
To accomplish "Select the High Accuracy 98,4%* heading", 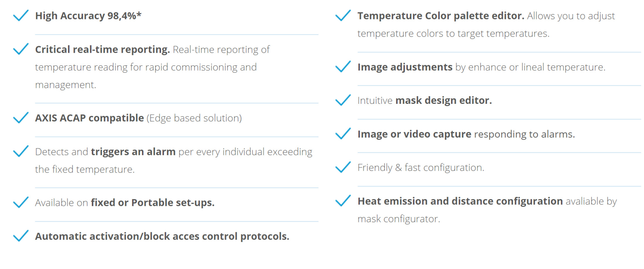I will tap(88, 16).
